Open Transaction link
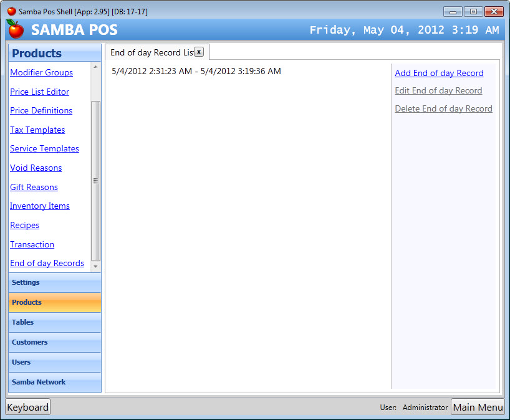Image resolution: width=510 pixels, height=420 pixels. tap(32, 244)
